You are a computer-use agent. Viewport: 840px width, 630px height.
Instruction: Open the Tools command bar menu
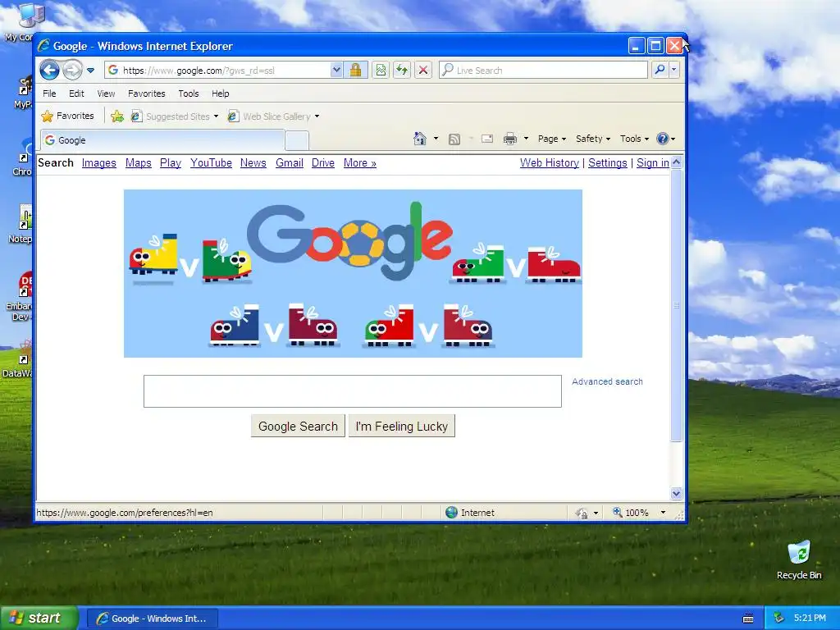coord(634,139)
